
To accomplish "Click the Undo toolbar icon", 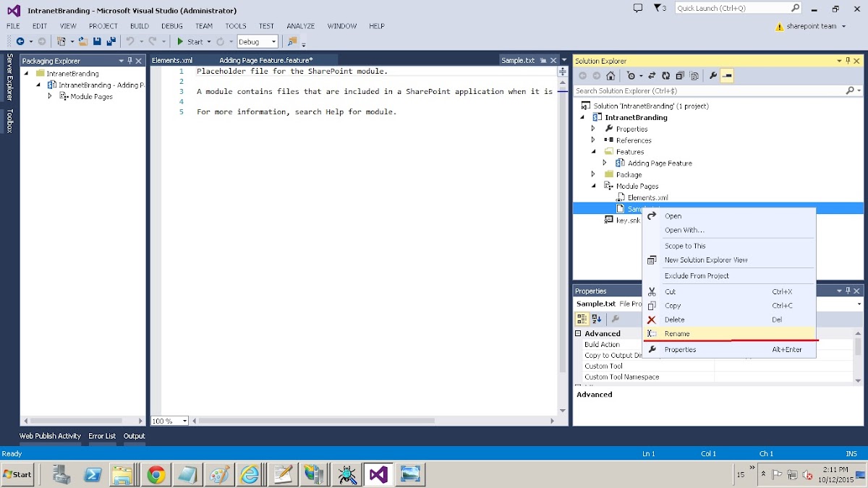I will click(129, 42).
